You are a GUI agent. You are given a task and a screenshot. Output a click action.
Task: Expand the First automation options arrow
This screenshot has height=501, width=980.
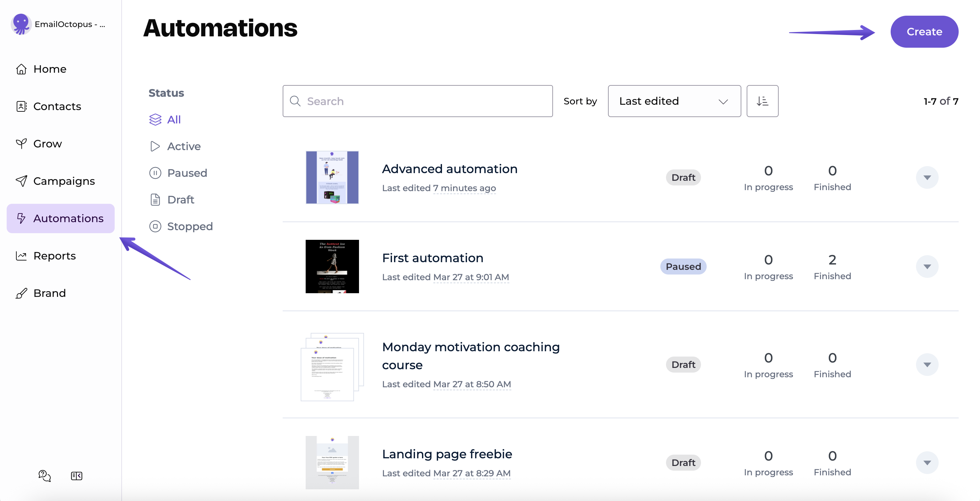[927, 267]
